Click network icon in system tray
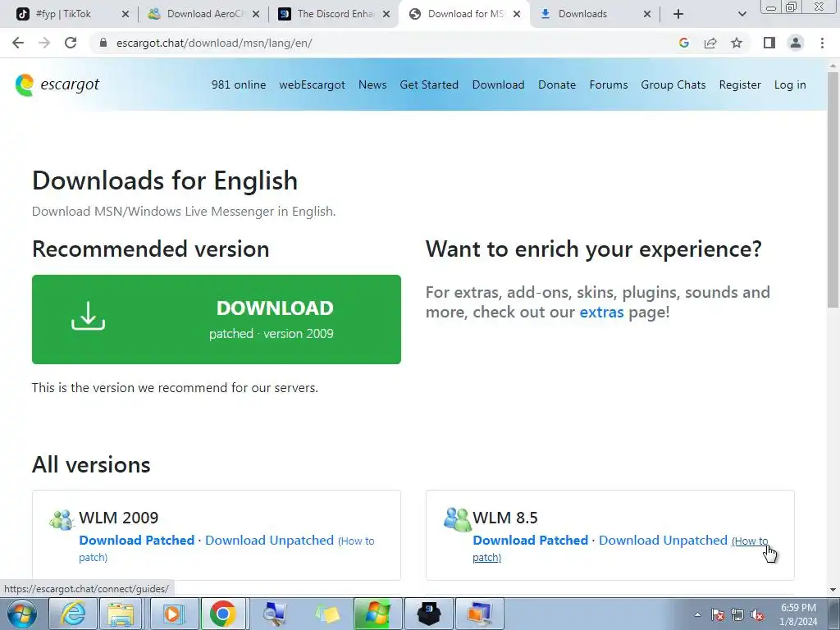 click(737, 615)
